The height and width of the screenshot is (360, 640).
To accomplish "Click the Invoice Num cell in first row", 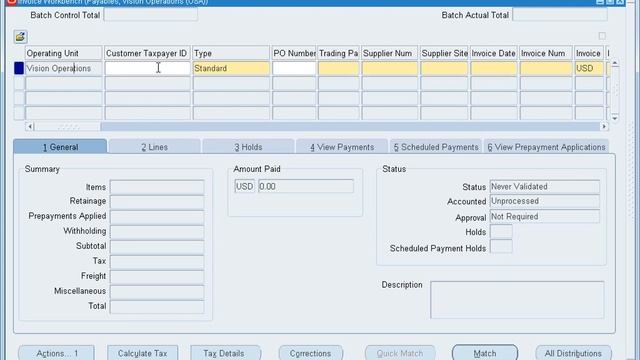I will (546, 68).
